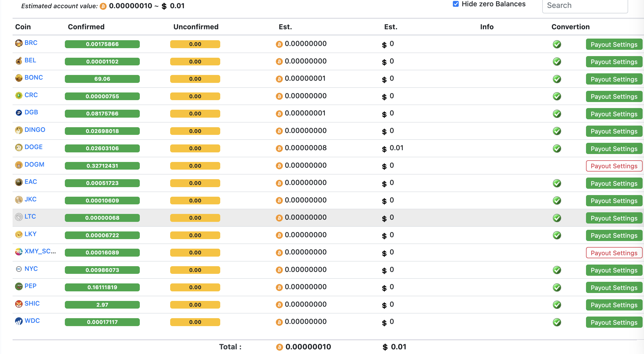Viewport: 644px width, 354px height.
Task: Open Payout Settings for PEP
Action: point(614,288)
